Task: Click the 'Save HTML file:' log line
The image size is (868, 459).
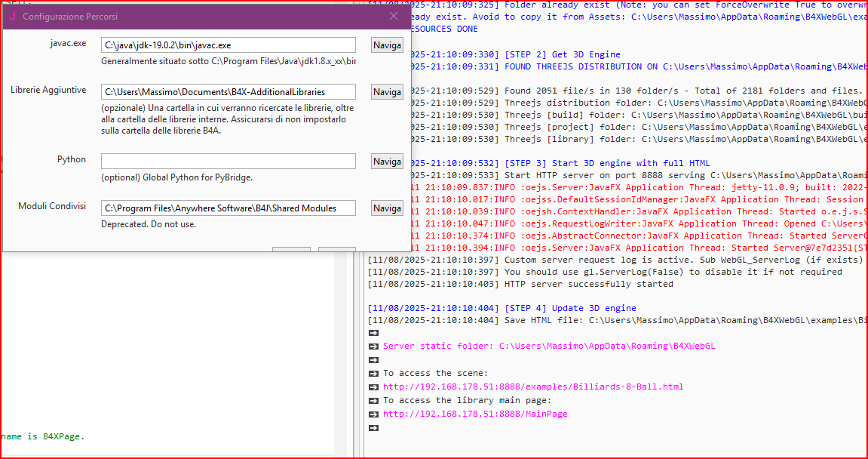Action: click(617, 320)
